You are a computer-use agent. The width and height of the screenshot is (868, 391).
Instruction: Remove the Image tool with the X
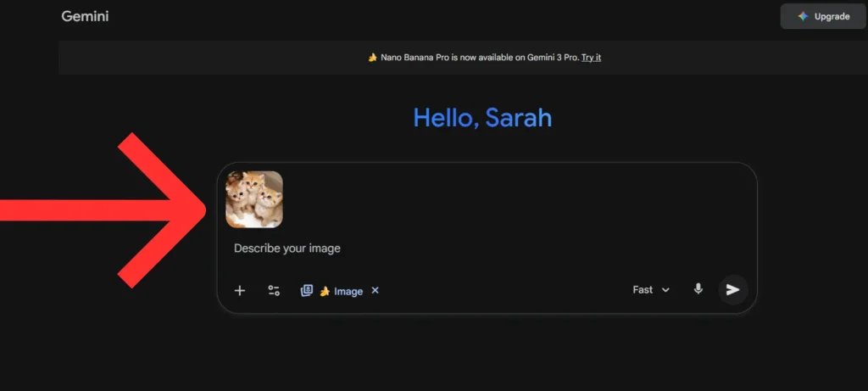376,291
